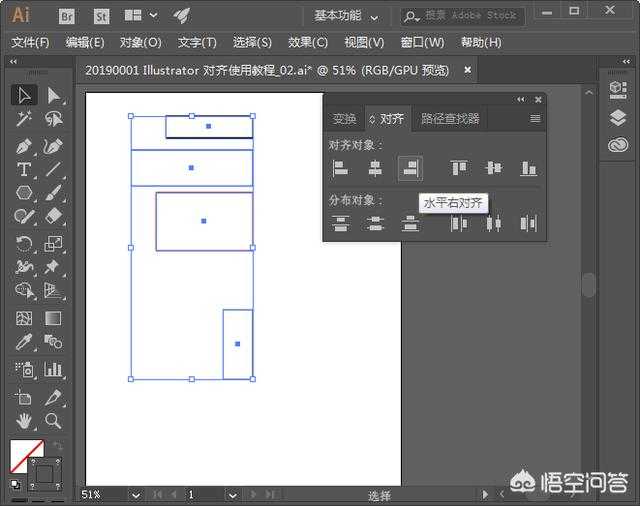Select the Scale tool

[53, 244]
